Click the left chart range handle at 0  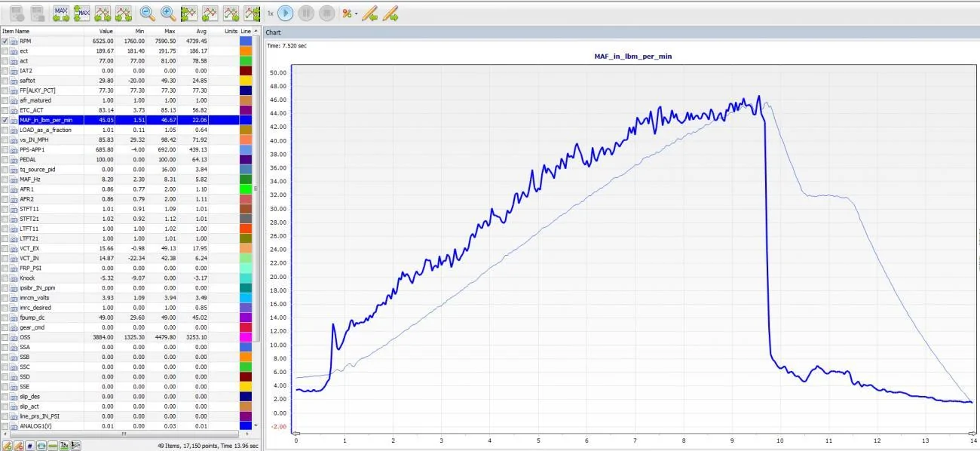(x=296, y=434)
